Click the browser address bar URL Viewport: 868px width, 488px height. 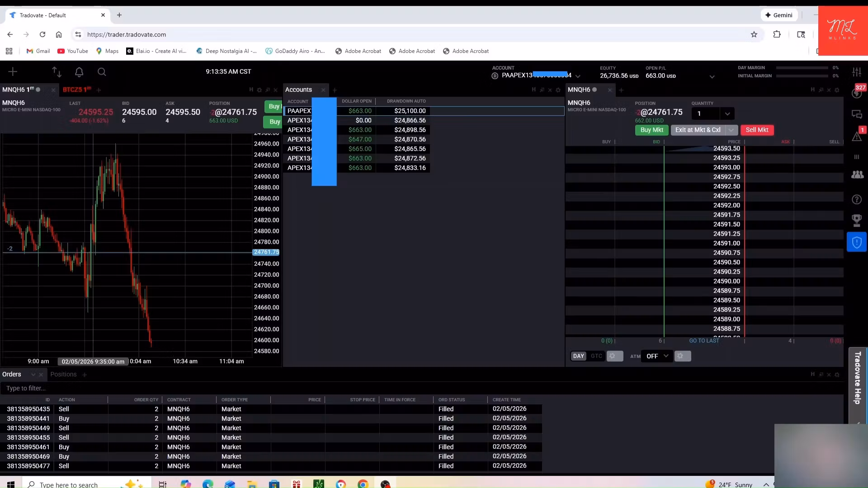[127, 34]
